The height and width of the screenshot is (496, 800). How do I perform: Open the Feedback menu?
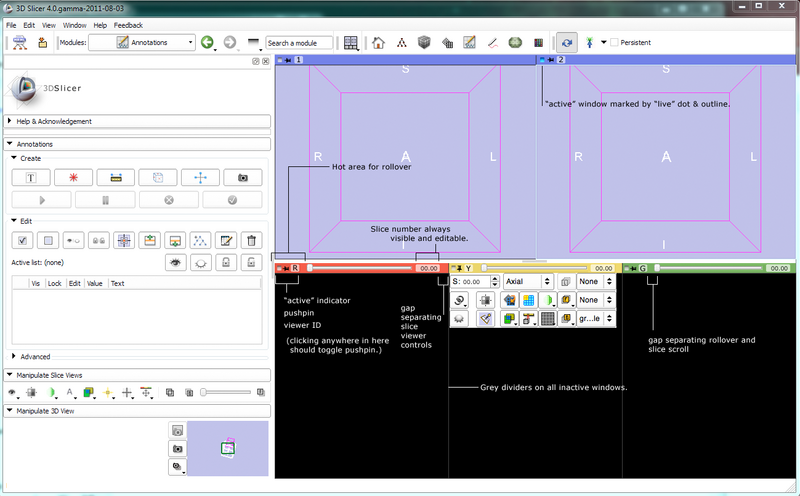[x=128, y=24]
